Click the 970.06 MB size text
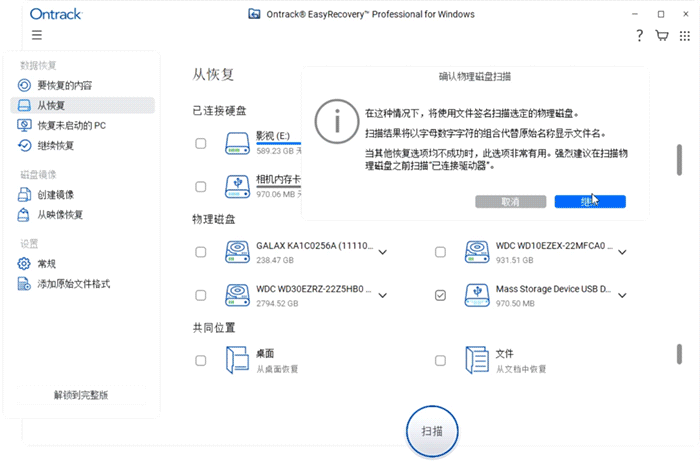Viewport: 700px width, 464px height. (275, 194)
